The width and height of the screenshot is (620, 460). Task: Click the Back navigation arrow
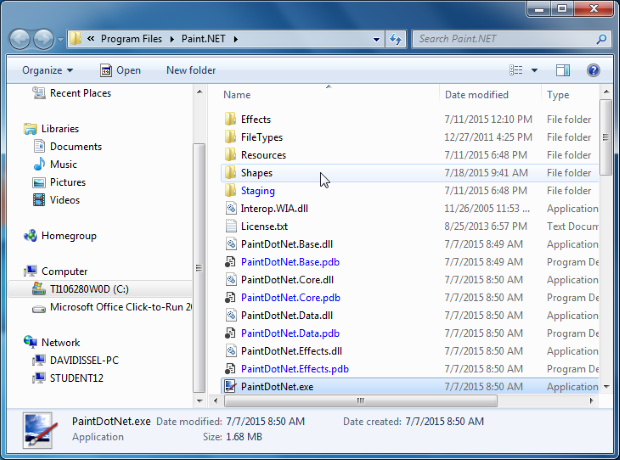20,39
